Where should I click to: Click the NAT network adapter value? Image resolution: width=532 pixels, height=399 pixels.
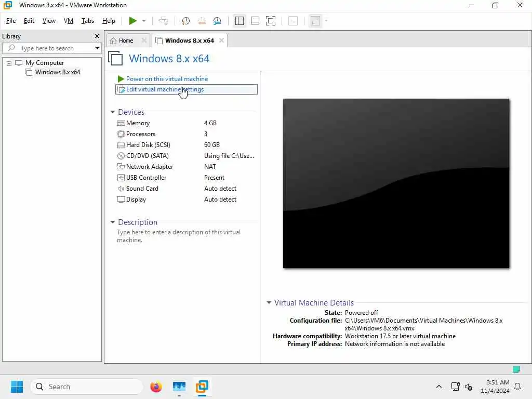pyautogui.click(x=210, y=167)
